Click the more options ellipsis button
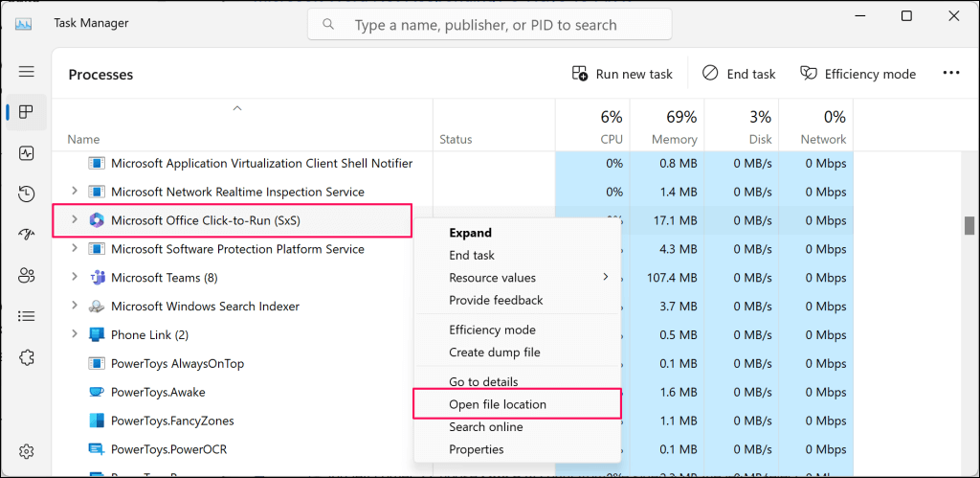The width and height of the screenshot is (980, 478). 950,73
